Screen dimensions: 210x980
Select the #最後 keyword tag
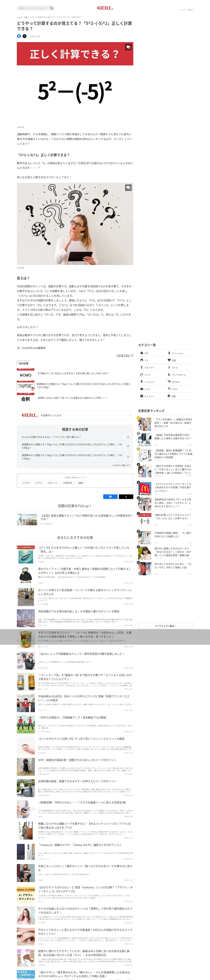[x=80, y=483]
